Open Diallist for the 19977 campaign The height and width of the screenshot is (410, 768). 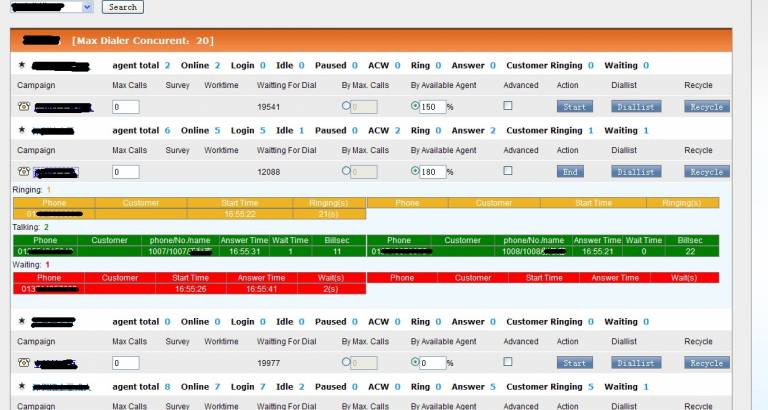636,363
